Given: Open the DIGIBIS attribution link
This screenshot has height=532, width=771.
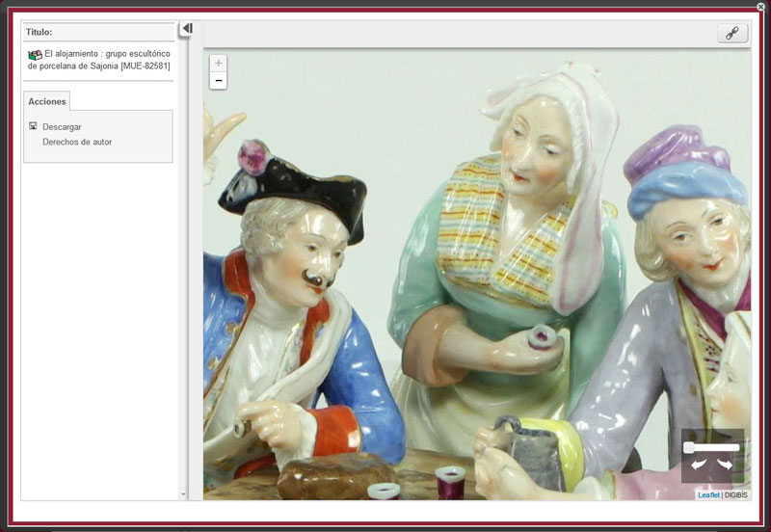Looking at the screenshot, I should (735, 495).
